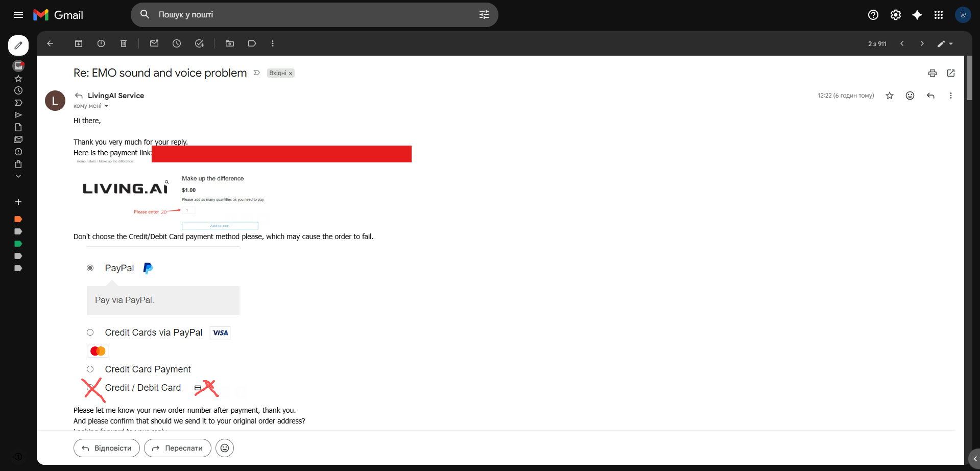Add email to tasks
The width and height of the screenshot is (980, 471).
coord(199,43)
